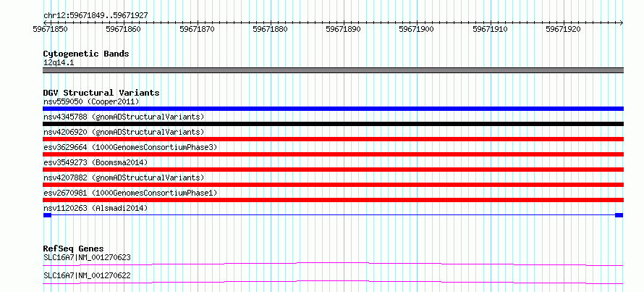Click the DGV Structural Variants track title

[x=101, y=93]
